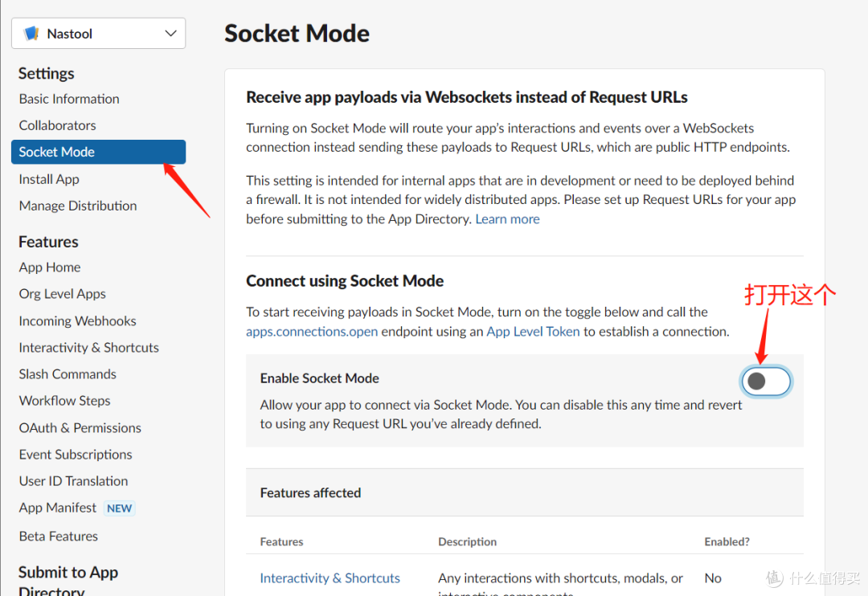Go to Collaborators in sidebar
Viewport: 868px width, 596px height.
coord(57,125)
